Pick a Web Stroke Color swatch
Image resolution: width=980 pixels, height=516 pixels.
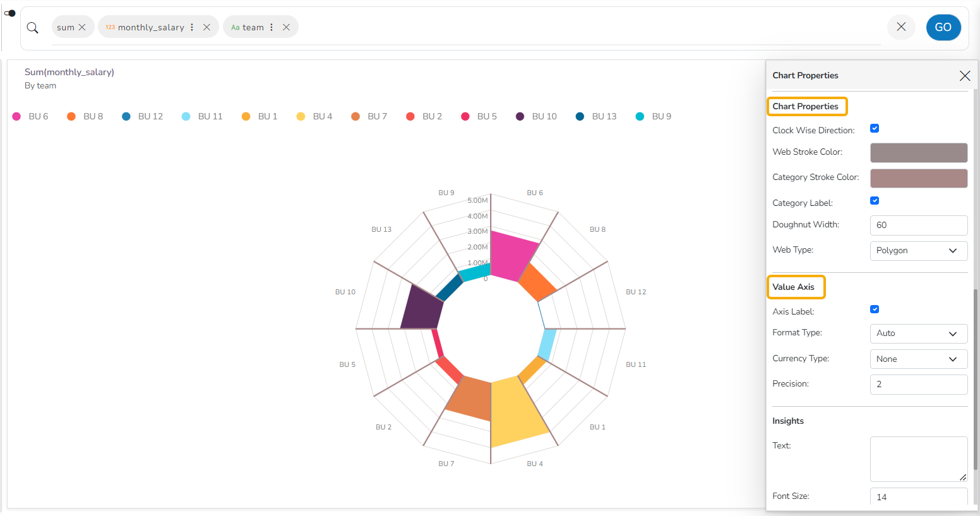[x=918, y=153]
